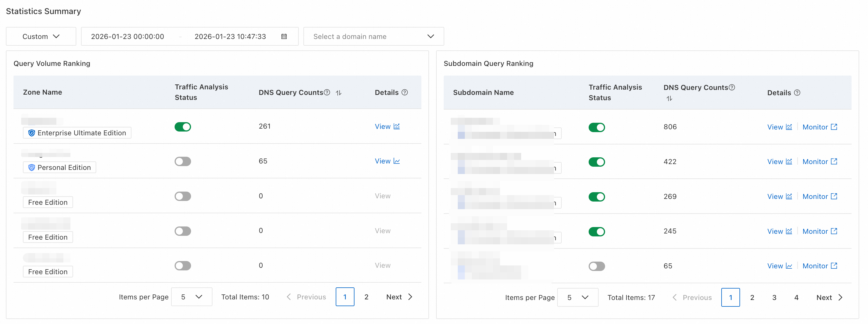Image resolution: width=868 pixels, height=324 pixels.
Task: Click Monitor link for 245-query subdomain
Action: click(x=815, y=231)
